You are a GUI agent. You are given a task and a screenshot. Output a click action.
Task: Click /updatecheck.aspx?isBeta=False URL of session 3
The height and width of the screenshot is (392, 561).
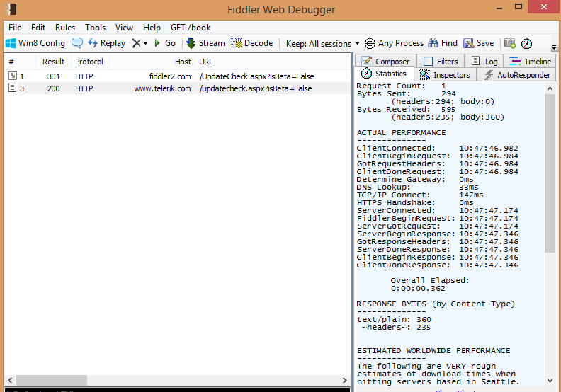[256, 88]
